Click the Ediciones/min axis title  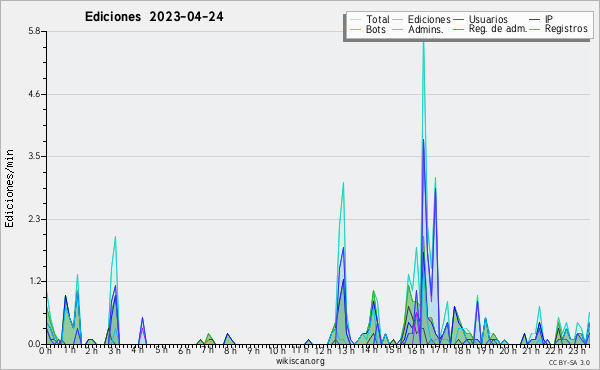tap(9, 188)
